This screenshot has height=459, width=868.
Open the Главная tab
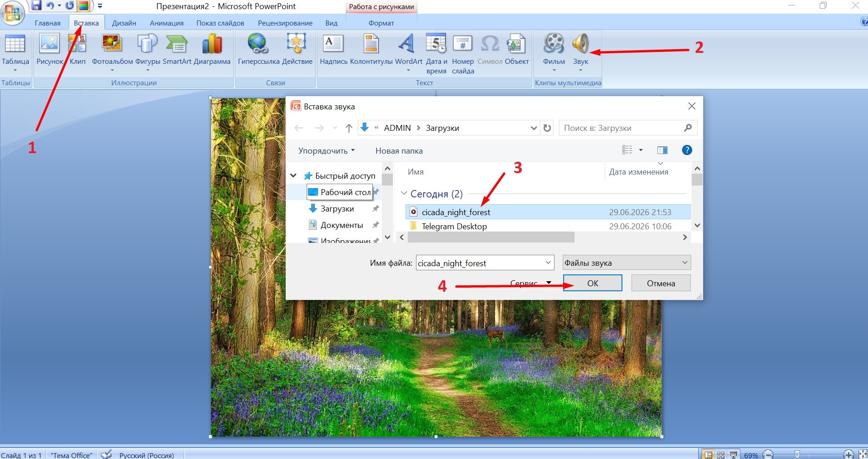tap(47, 23)
